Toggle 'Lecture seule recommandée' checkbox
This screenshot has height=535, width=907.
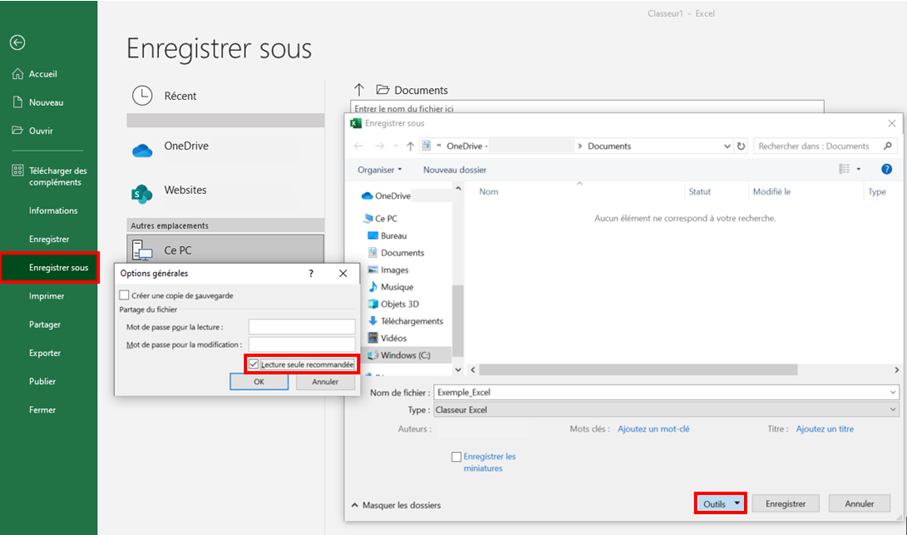click(x=253, y=364)
